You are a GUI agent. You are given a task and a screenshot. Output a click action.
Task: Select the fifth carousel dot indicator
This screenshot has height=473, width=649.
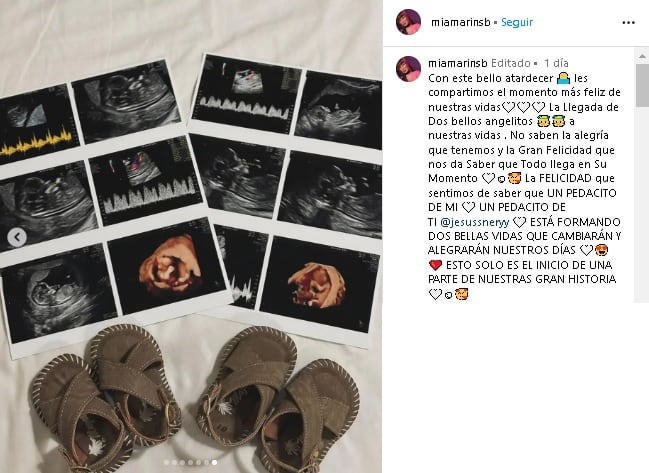(x=198, y=463)
